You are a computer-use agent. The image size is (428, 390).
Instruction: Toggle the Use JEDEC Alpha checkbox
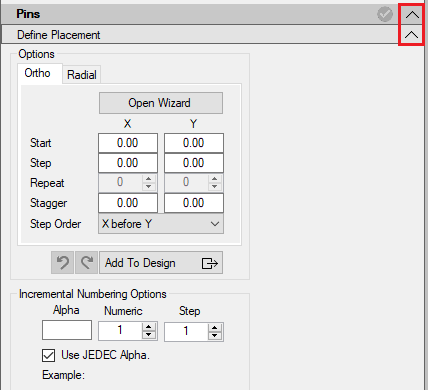click(49, 355)
